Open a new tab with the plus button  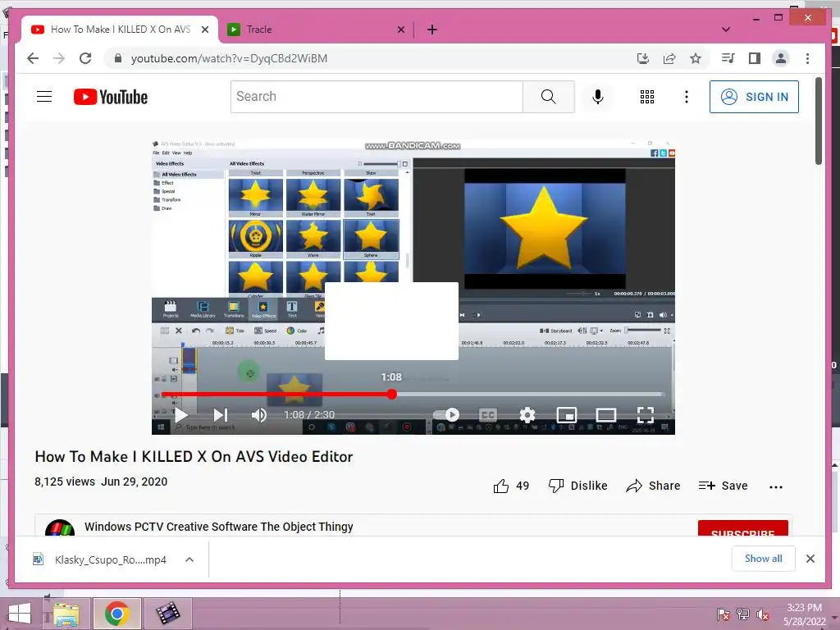[x=431, y=30]
